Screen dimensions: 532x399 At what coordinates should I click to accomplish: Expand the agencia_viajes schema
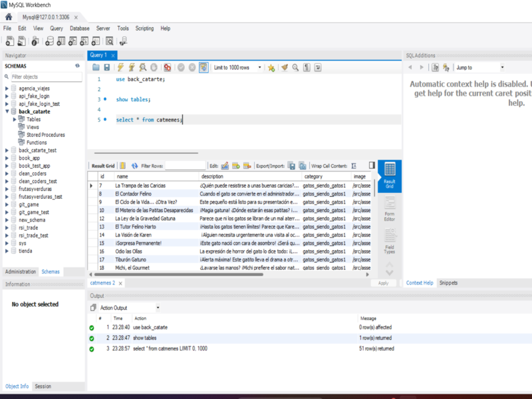7,88
